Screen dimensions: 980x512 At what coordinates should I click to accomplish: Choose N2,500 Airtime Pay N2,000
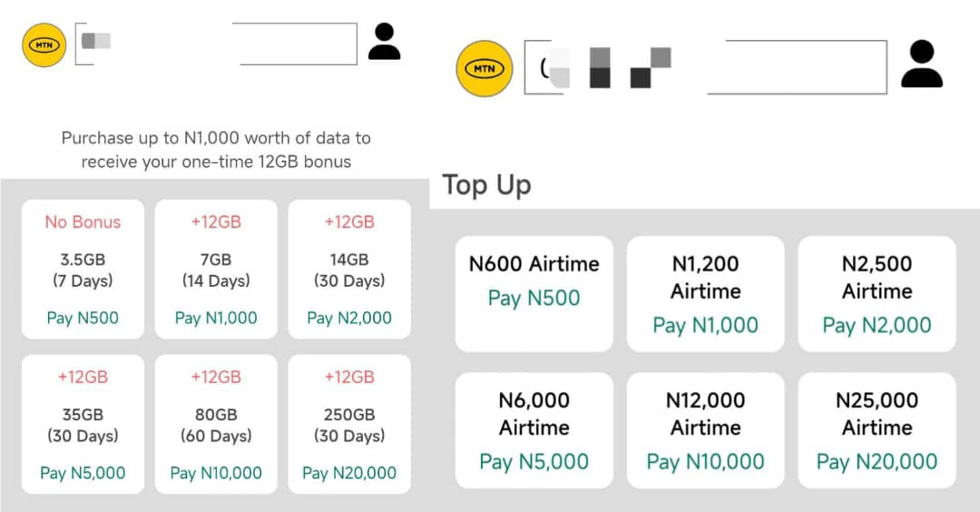pos(877,294)
